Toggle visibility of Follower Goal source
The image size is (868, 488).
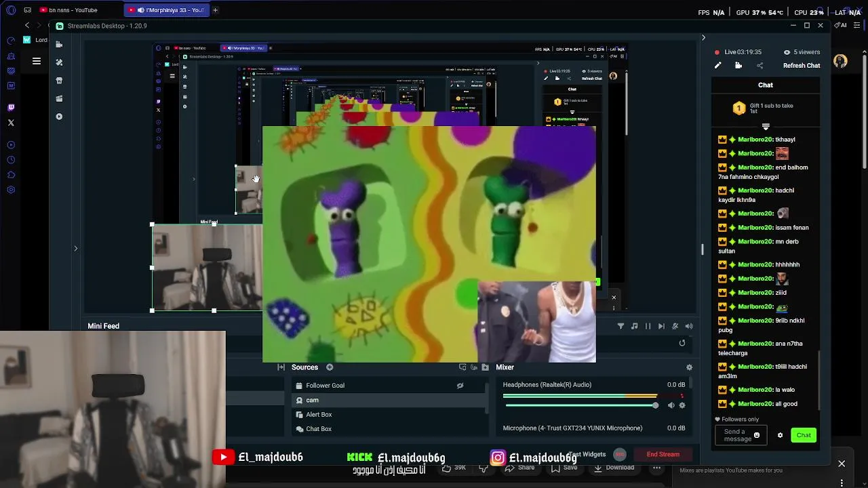tap(460, 386)
